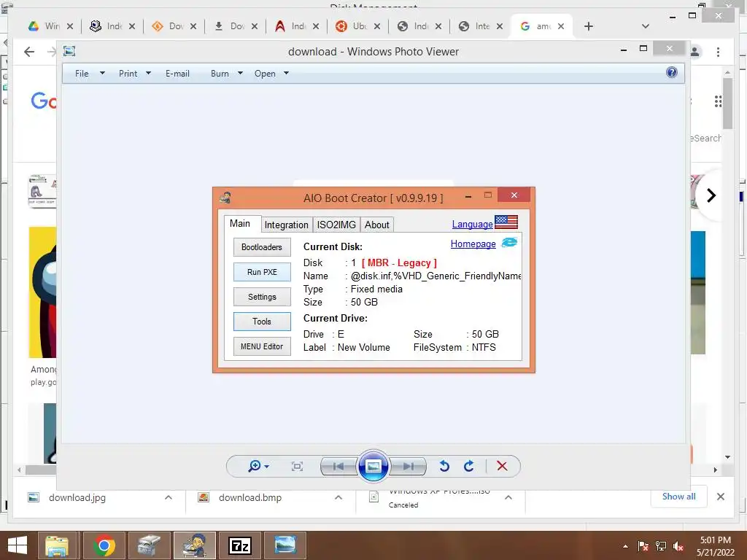Image resolution: width=747 pixels, height=560 pixels.
Task: Open the Burn menu
Action: (x=220, y=74)
